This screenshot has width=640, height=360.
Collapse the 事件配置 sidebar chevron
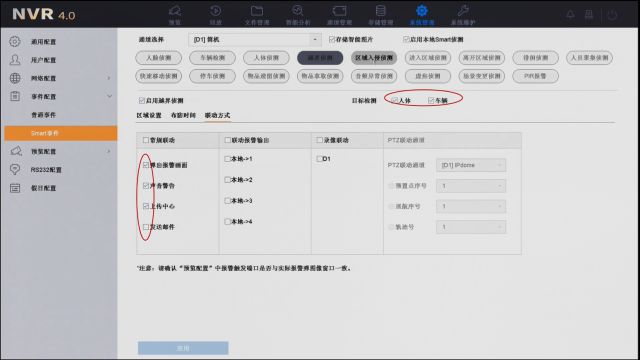pyautogui.click(x=109, y=96)
